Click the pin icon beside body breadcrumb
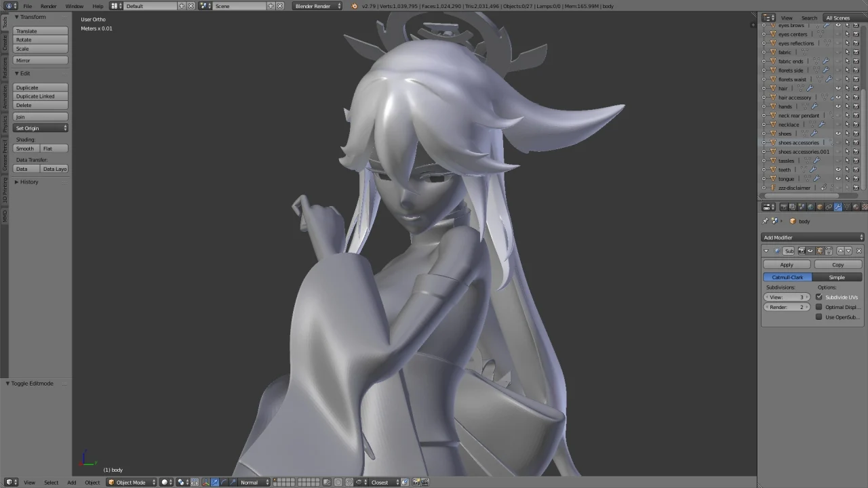The width and height of the screenshot is (868, 488). click(766, 221)
